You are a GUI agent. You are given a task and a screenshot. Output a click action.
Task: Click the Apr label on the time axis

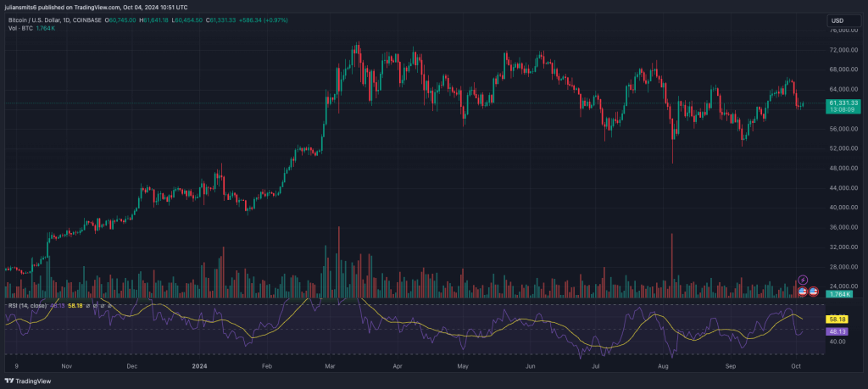397,366
